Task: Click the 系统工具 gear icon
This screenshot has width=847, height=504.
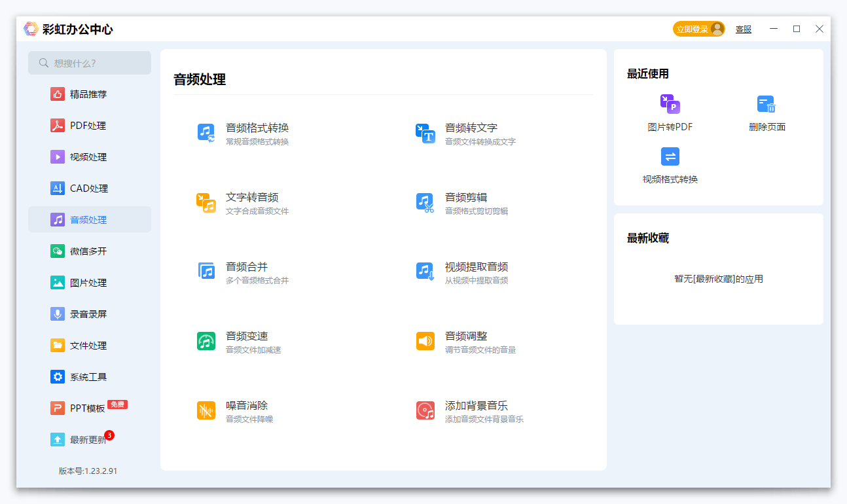Action: click(x=58, y=377)
